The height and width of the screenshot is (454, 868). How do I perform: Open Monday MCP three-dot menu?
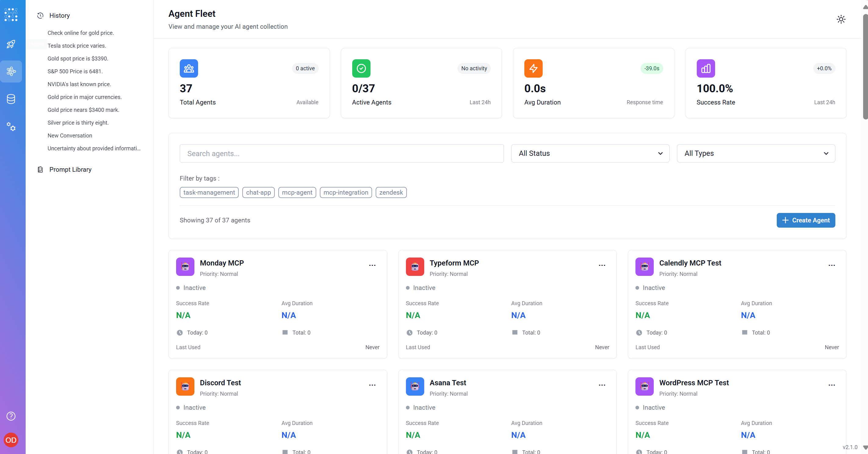point(372,265)
